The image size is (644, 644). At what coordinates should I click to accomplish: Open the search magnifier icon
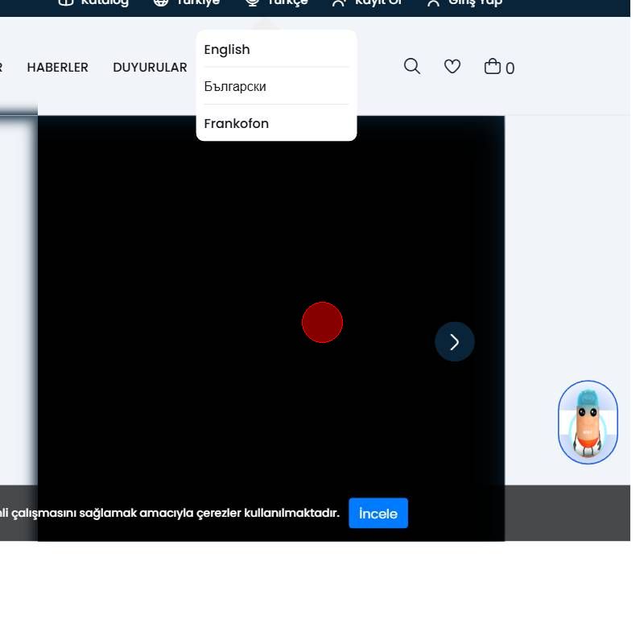[411, 67]
